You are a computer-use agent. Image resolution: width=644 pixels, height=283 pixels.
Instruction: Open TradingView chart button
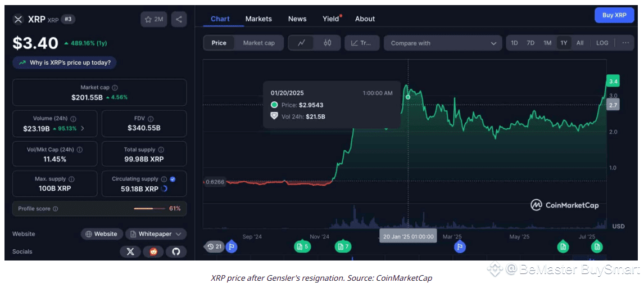click(x=362, y=43)
